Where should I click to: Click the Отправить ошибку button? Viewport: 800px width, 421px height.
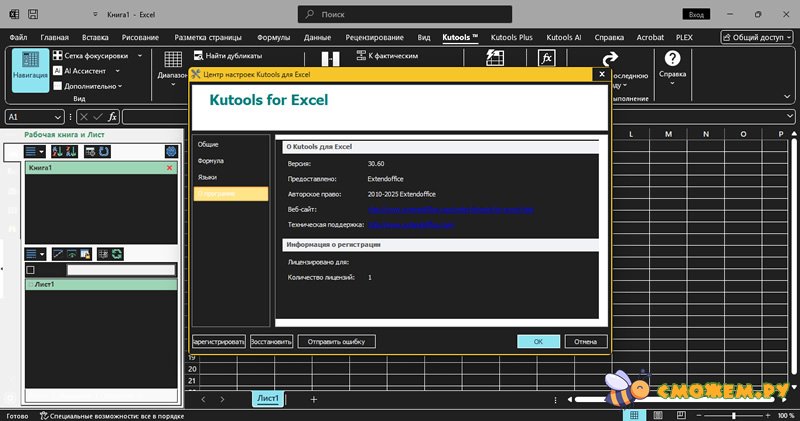pos(336,341)
